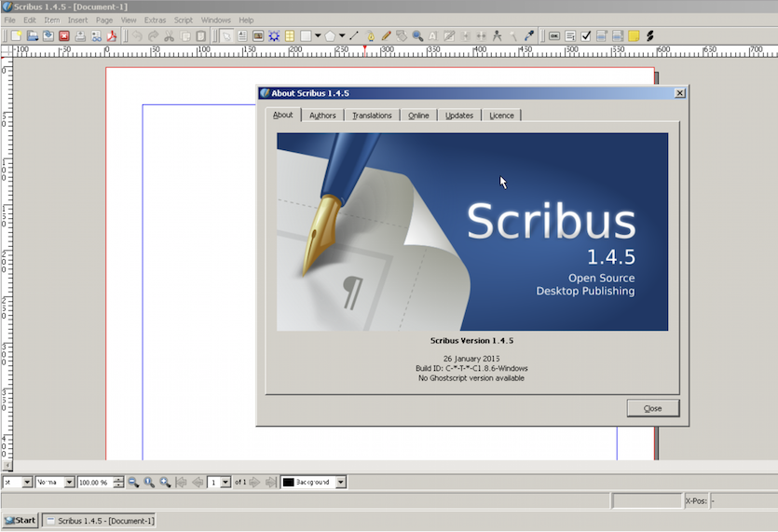The image size is (778, 532).
Task: Open the Item menu
Action: [51, 20]
